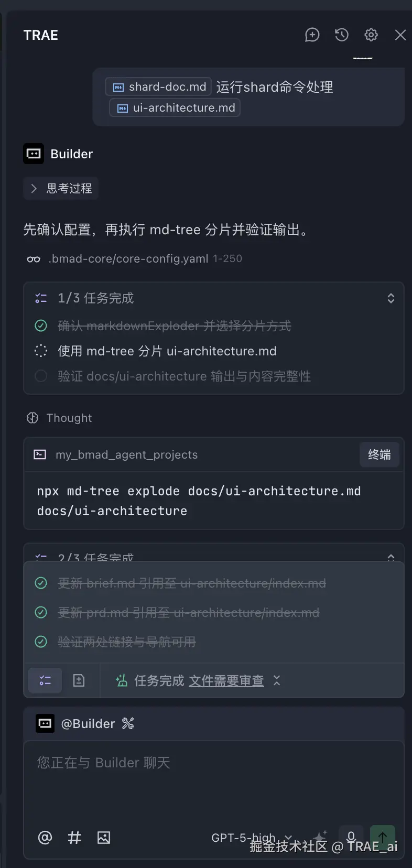The width and height of the screenshot is (412, 868).
Task: Open TRAE settings gear icon
Action: click(x=371, y=35)
